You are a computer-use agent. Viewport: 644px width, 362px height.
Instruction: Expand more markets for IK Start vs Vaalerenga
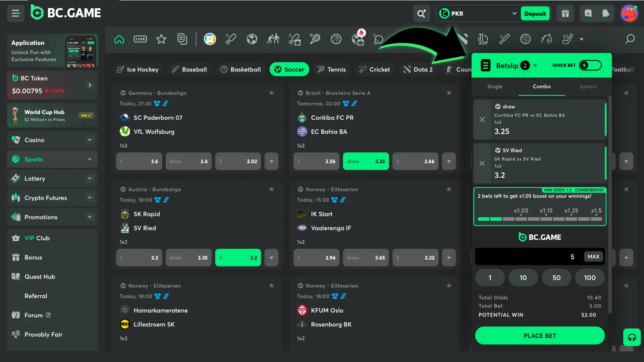[x=449, y=258]
